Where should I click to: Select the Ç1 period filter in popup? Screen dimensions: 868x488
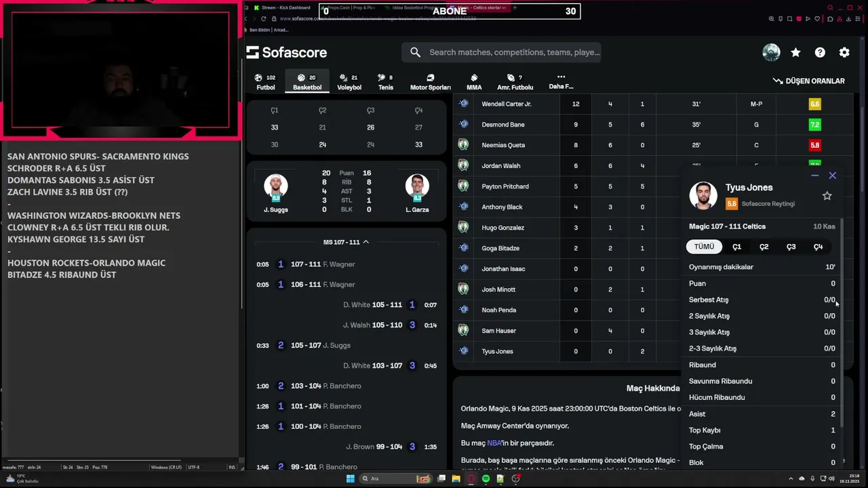[736, 247]
